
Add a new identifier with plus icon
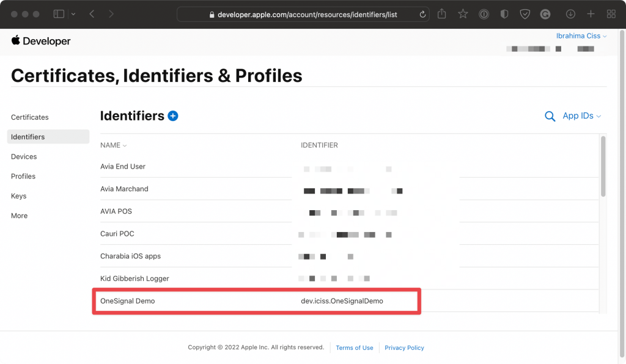pos(173,116)
